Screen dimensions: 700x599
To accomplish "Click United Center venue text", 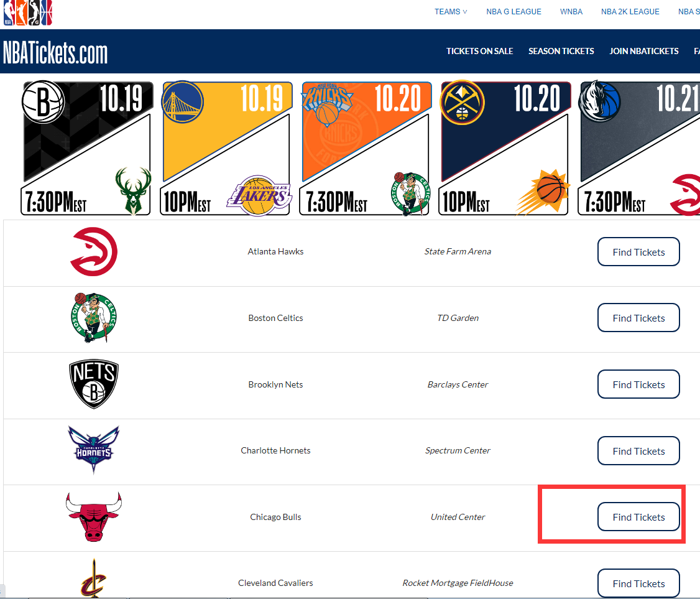I will pyautogui.click(x=458, y=518).
